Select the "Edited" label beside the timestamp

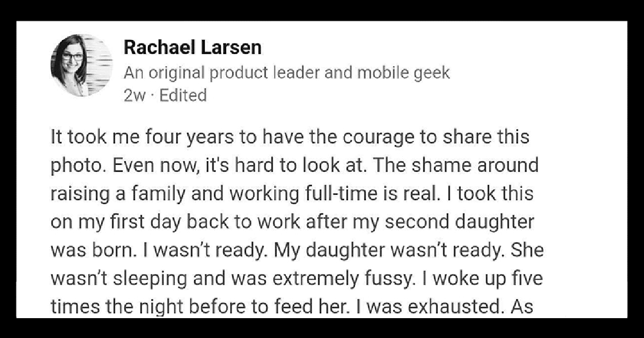click(182, 95)
